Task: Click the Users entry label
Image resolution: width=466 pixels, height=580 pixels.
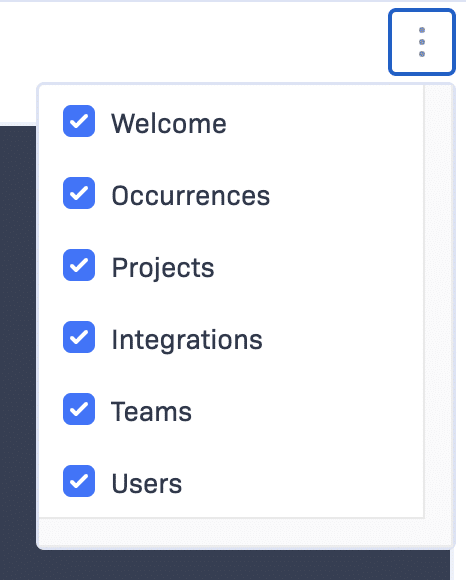Action: 147,483
